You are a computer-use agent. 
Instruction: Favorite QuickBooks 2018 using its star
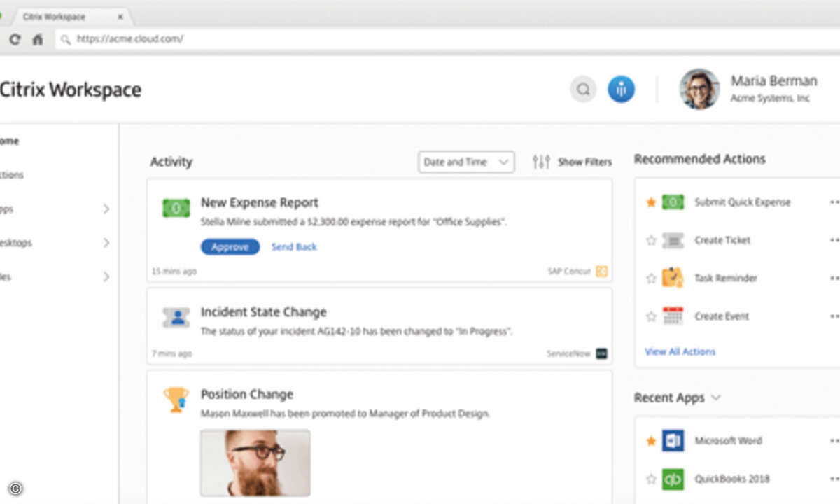coord(651,479)
